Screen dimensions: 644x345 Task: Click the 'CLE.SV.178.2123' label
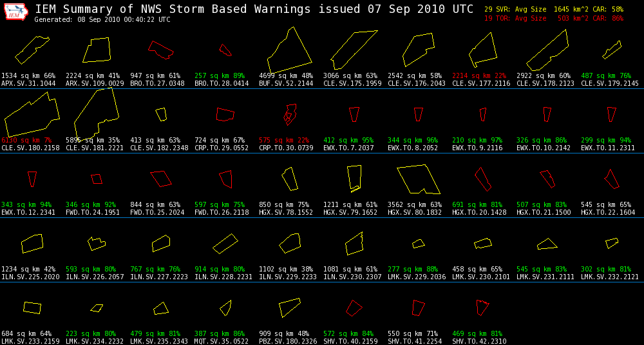[x=545, y=83]
